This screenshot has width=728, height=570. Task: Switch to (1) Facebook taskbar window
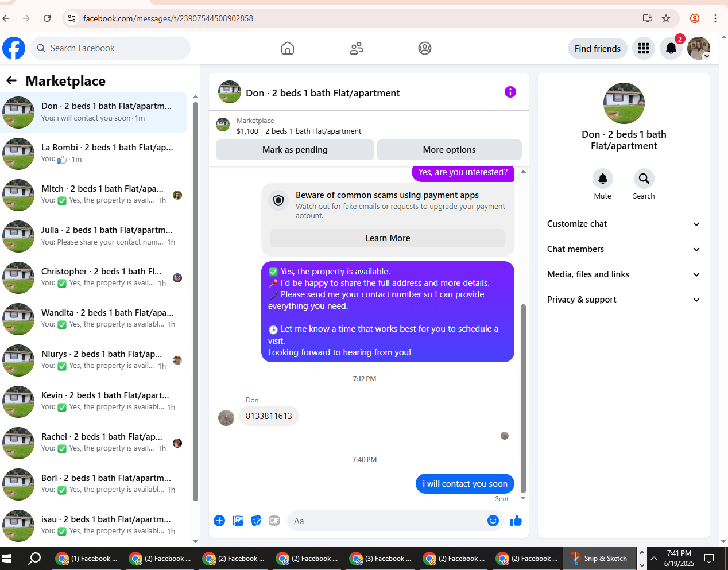[86, 558]
